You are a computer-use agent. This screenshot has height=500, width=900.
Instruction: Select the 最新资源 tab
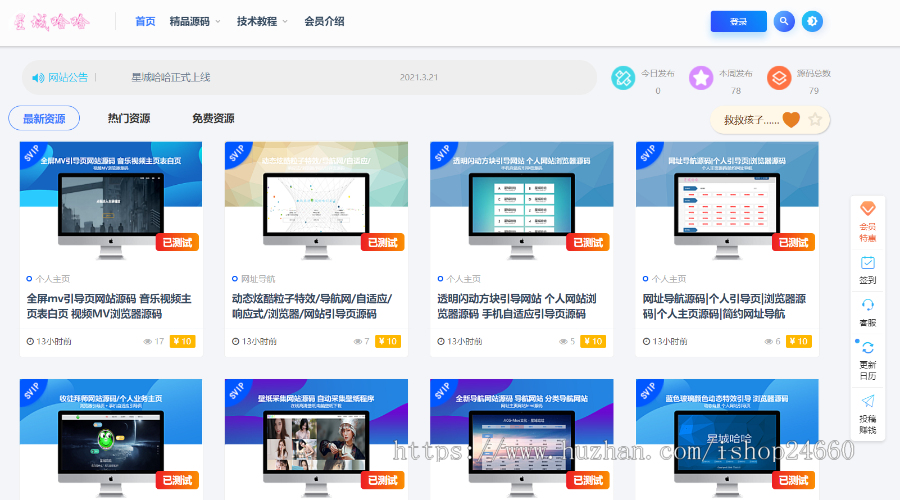coord(44,118)
